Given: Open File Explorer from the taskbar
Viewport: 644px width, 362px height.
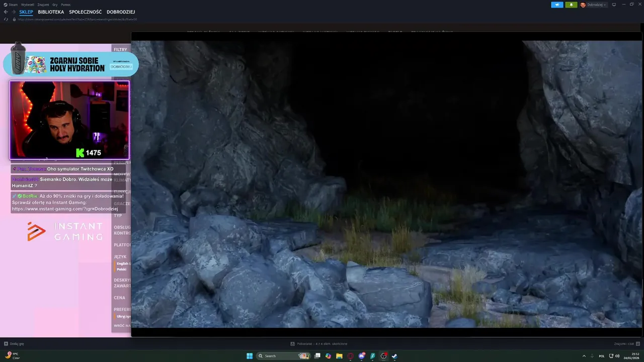Looking at the screenshot, I should [x=339, y=356].
